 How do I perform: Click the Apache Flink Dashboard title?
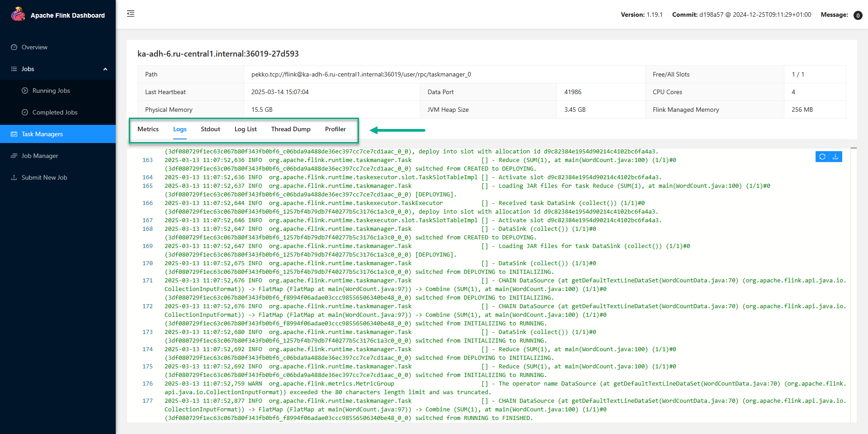click(x=68, y=15)
